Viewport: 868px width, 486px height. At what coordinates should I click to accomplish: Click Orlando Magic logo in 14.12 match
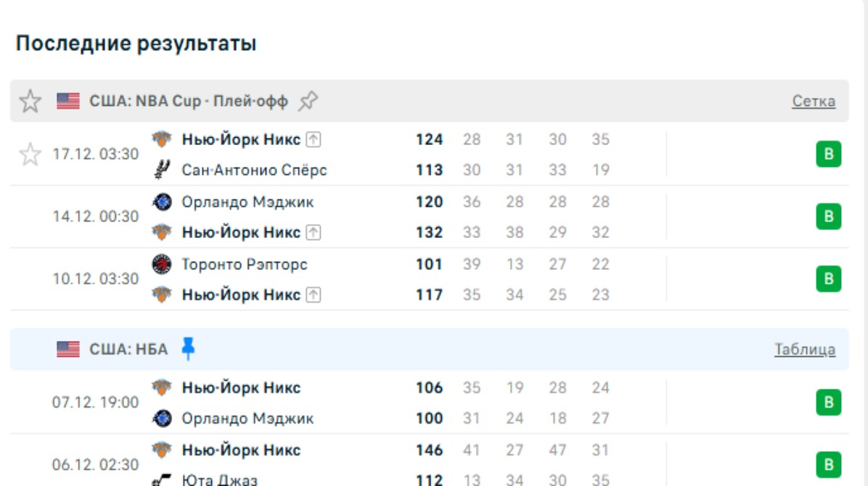tap(161, 202)
